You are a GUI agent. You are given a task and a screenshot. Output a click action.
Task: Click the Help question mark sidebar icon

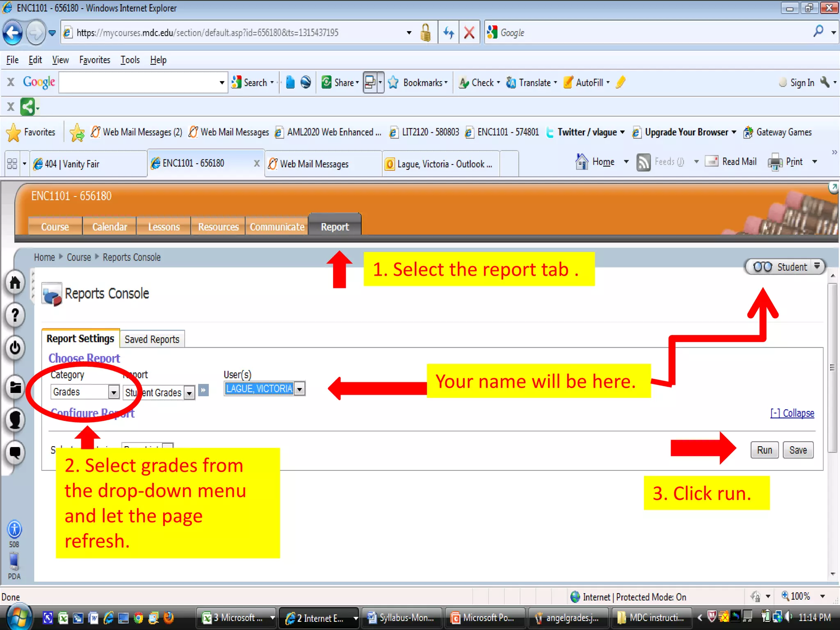tap(15, 315)
